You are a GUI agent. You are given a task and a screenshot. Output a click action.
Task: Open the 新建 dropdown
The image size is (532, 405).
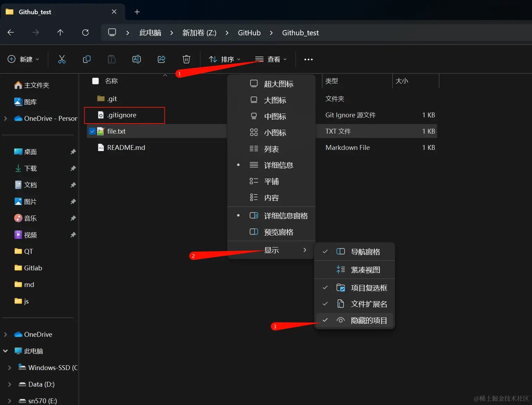[x=24, y=59]
